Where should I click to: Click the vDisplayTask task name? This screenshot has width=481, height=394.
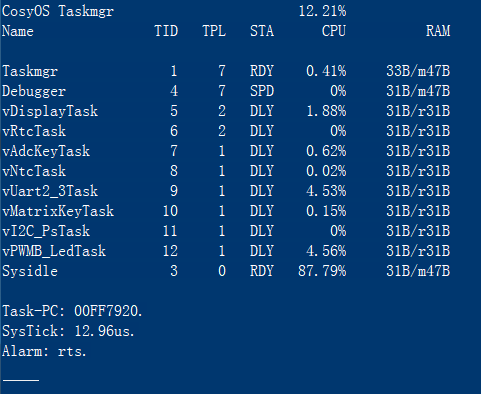pyautogui.click(x=50, y=112)
